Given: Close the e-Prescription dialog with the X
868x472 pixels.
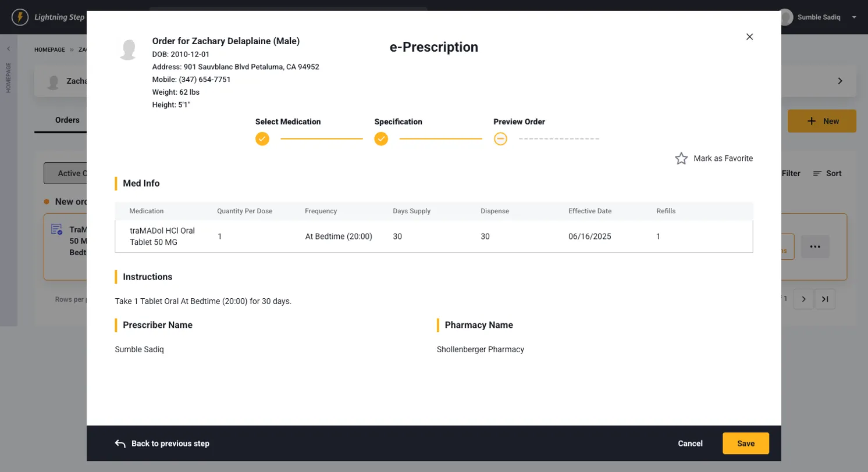Looking at the screenshot, I should (x=749, y=37).
